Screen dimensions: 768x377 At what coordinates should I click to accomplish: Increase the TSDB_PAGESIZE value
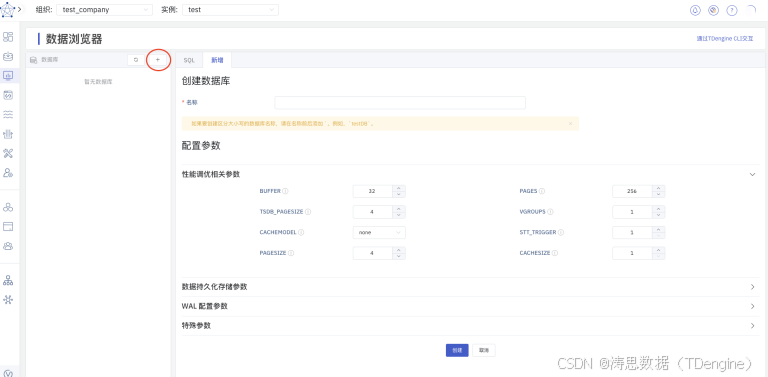[399, 209]
